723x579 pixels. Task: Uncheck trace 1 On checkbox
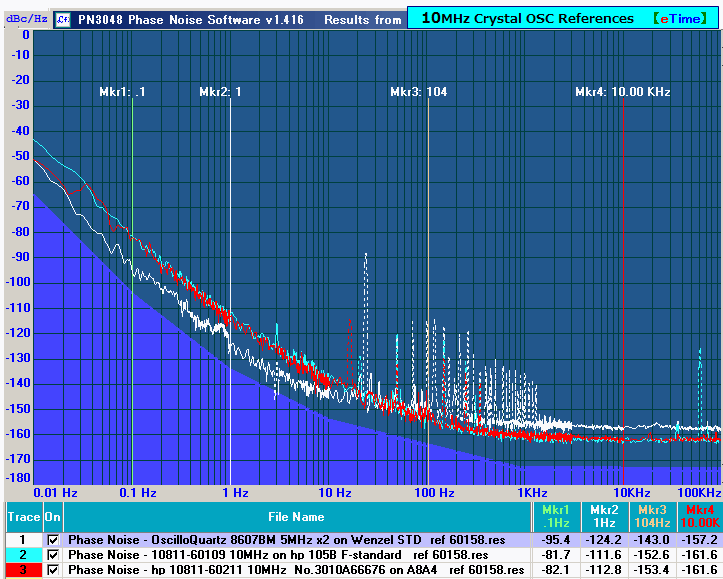pos(53,540)
